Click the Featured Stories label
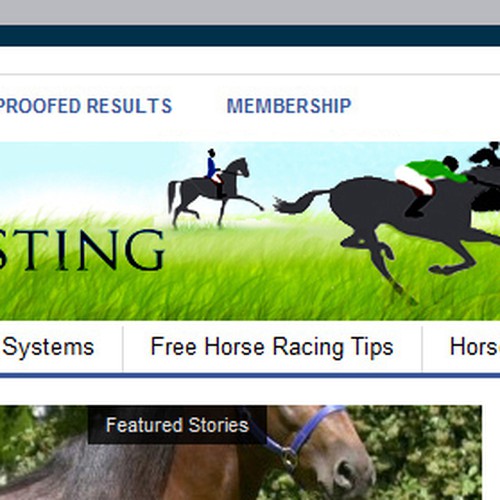Image resolution: width=500 pixels, height=500 pixels. [177, 425]
